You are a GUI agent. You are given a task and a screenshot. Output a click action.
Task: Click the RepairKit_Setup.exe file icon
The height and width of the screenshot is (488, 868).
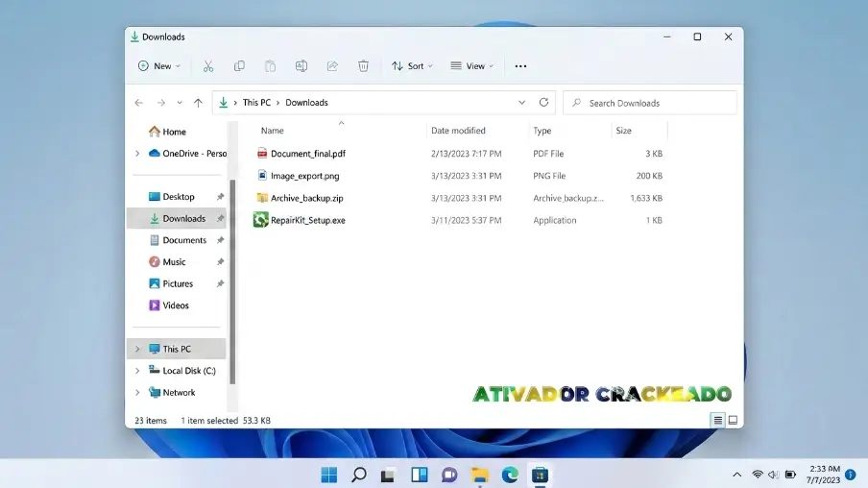261,220
